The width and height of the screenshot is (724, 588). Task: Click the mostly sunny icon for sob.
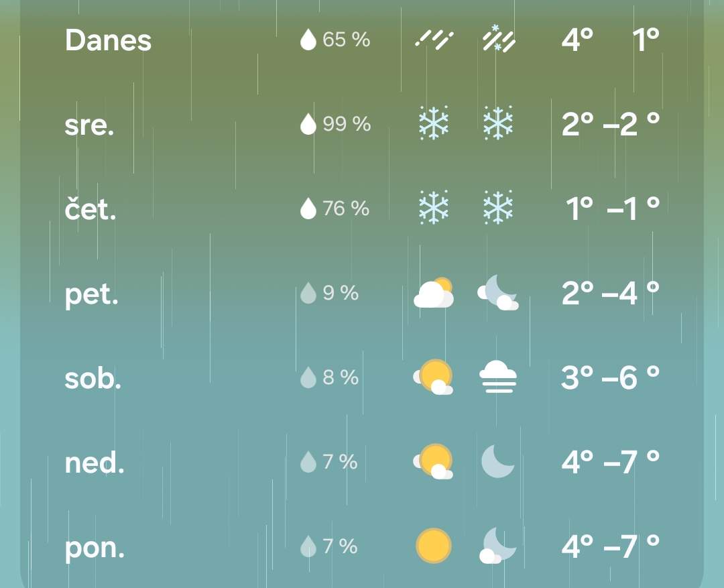(433, 377)
